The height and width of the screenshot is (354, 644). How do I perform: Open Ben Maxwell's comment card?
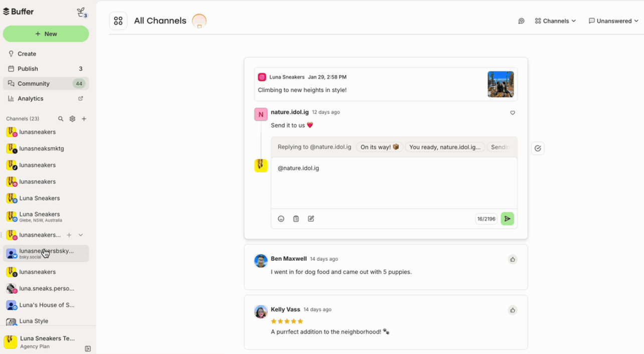[x=386, y=267]
